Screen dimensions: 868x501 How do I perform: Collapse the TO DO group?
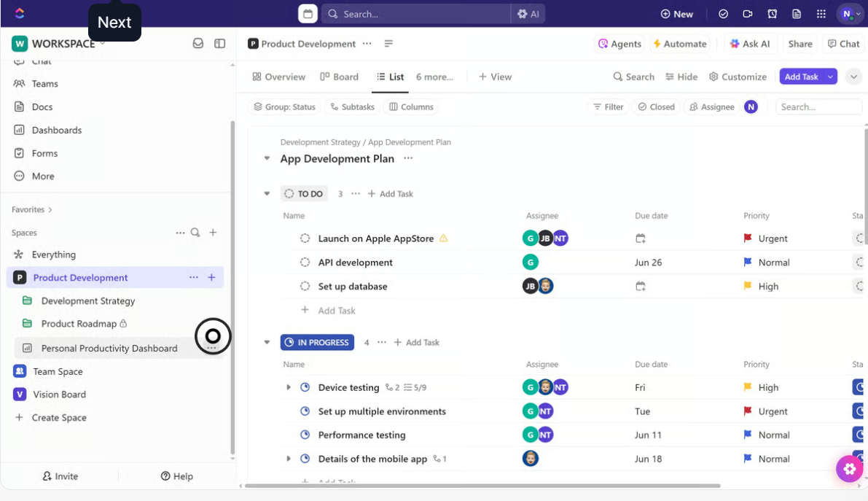click(x=267, y=194)
